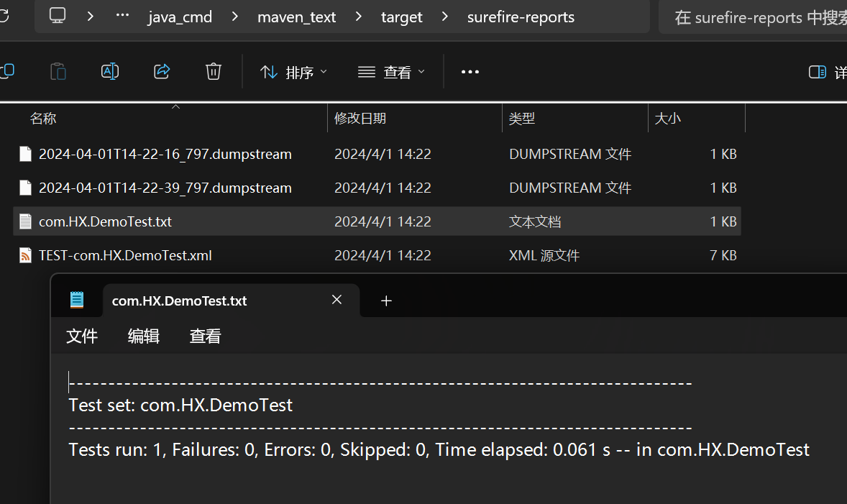Navigate to maven_text in breadcrumb
This screenshot has height=504, width=847.
pos(296,17)
